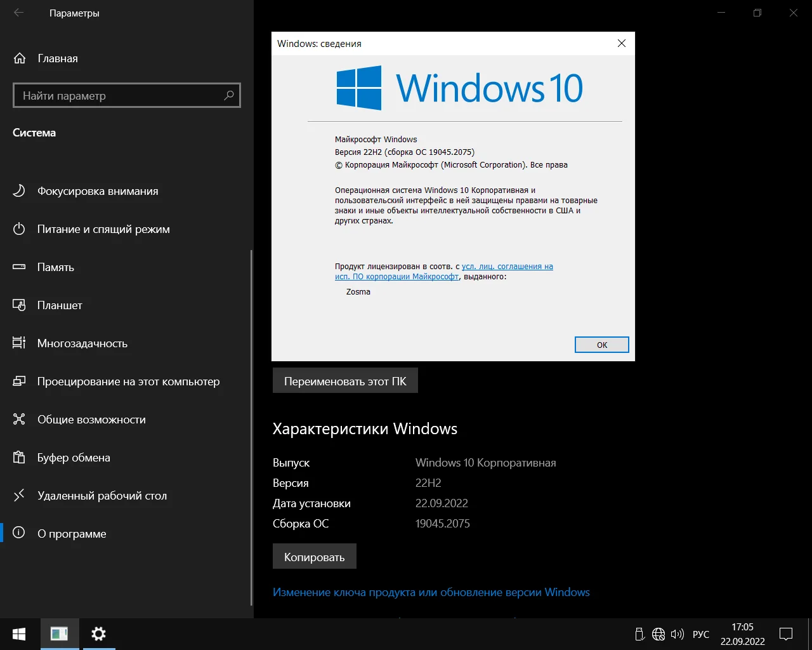812x650 pixels.
Task: Click Переименовать этот ПК button
Action: tap(345, 381)
